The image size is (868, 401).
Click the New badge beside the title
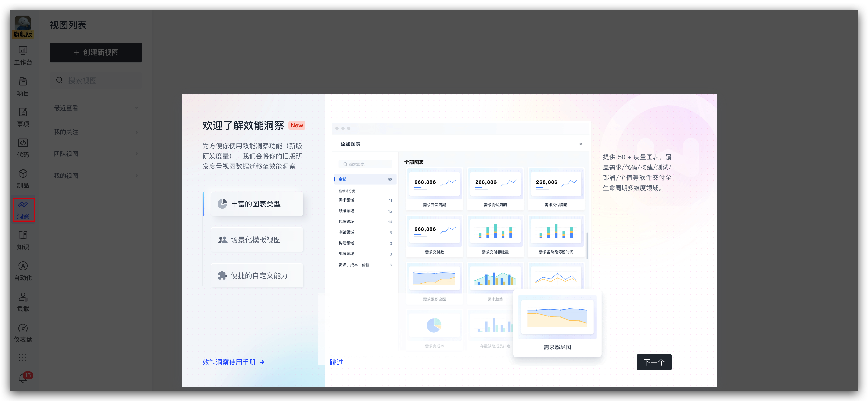click(297, 125)
